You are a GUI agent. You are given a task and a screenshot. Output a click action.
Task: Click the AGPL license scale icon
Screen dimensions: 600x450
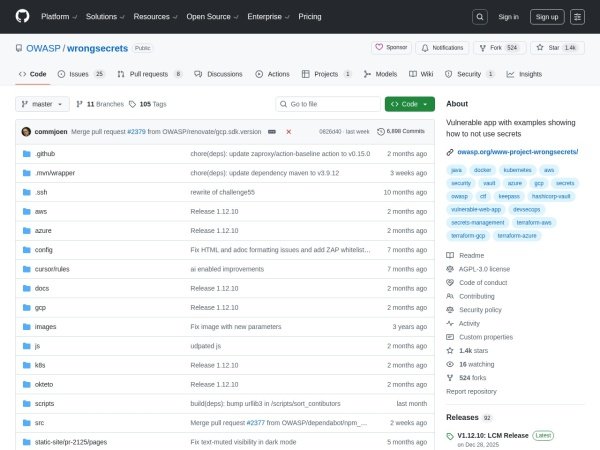click(450, 269)
